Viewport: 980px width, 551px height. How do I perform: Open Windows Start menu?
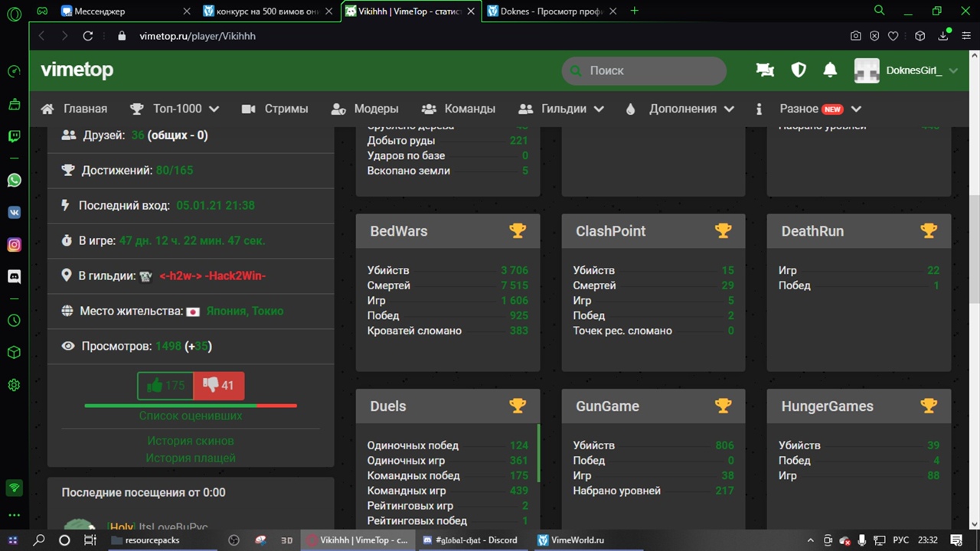click(x=13, y=540)
